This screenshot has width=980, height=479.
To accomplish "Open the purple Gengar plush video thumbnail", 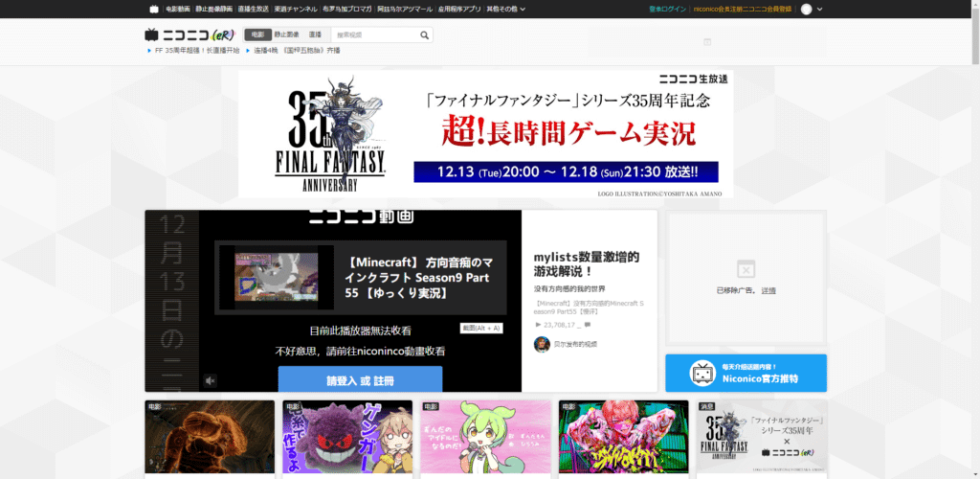I will click(x=347, y=437).
